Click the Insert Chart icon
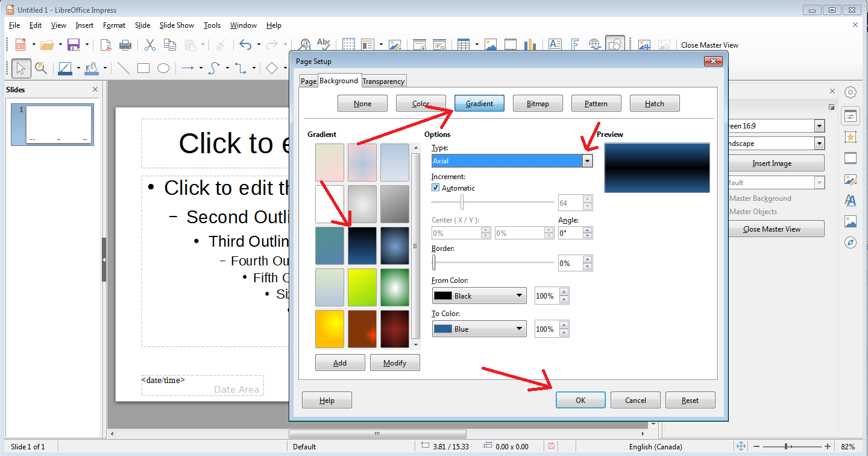The height and width of the screenshot is (456, 868). (530, 45)
